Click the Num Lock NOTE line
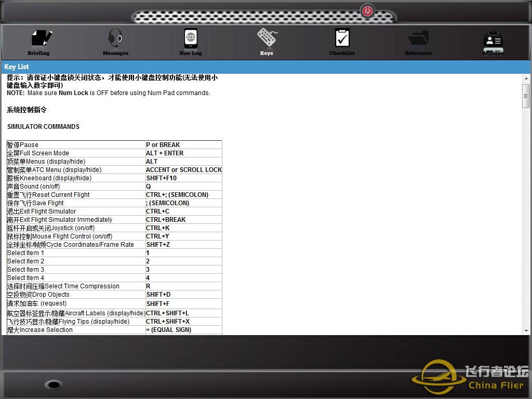The image size is (532, 399). click(x=109, y=93)
